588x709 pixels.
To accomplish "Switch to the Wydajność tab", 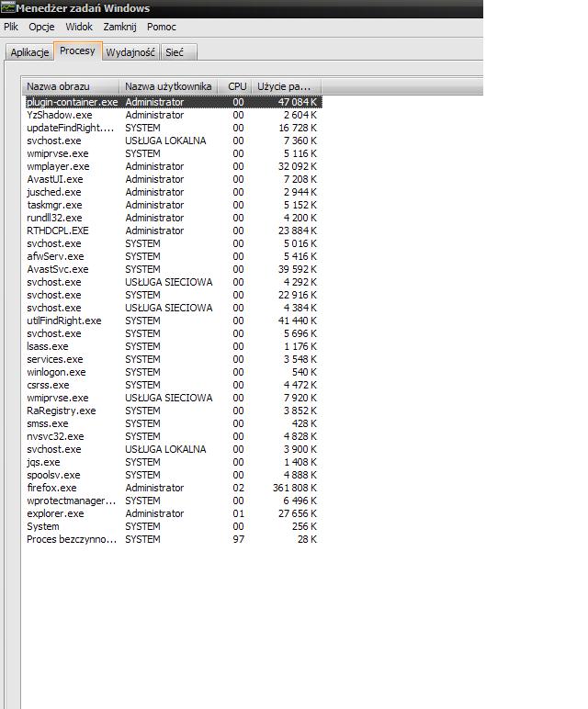I will tap(131, 52).
